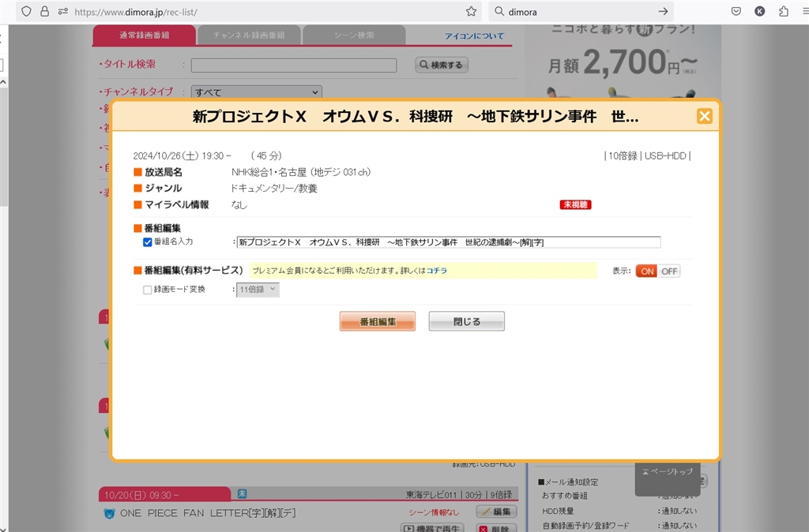Click 機器で再生 button for ONE PIECE
The width and height of the screenshot is (809, 532).
coord(432,528)
